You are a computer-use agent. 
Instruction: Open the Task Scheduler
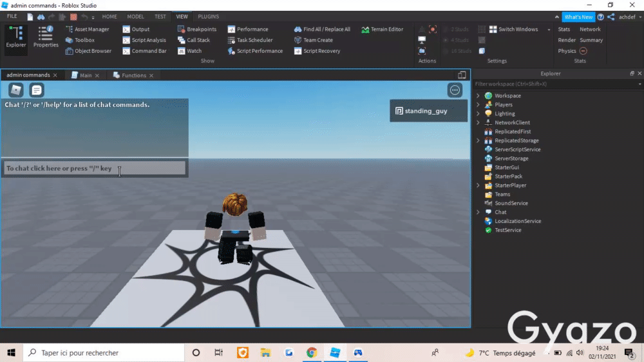(250, 40)
